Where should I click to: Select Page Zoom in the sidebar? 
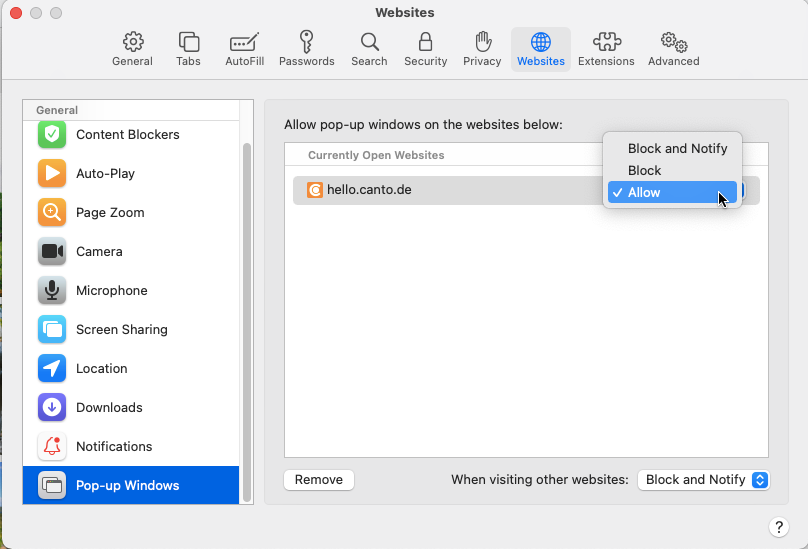click(x=131, y=212)
